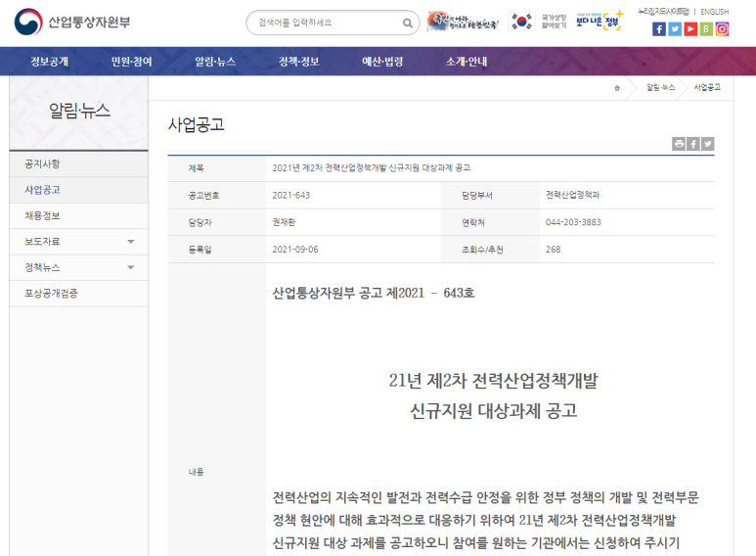Click 알림·뉴스 sidebar title

point(79,111)
